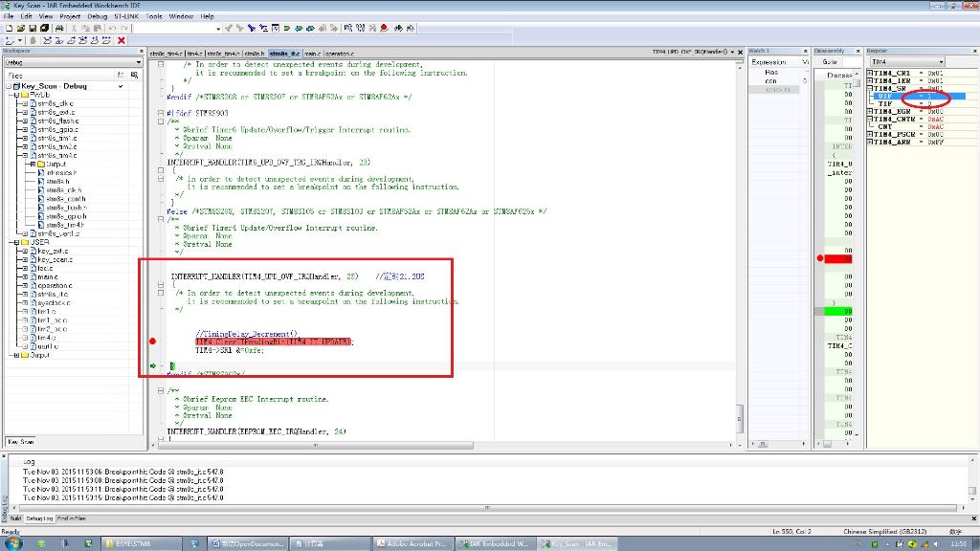Open the File menu
Image resolution: width=980 pixels, height=551 pixels.
[8, 16]
